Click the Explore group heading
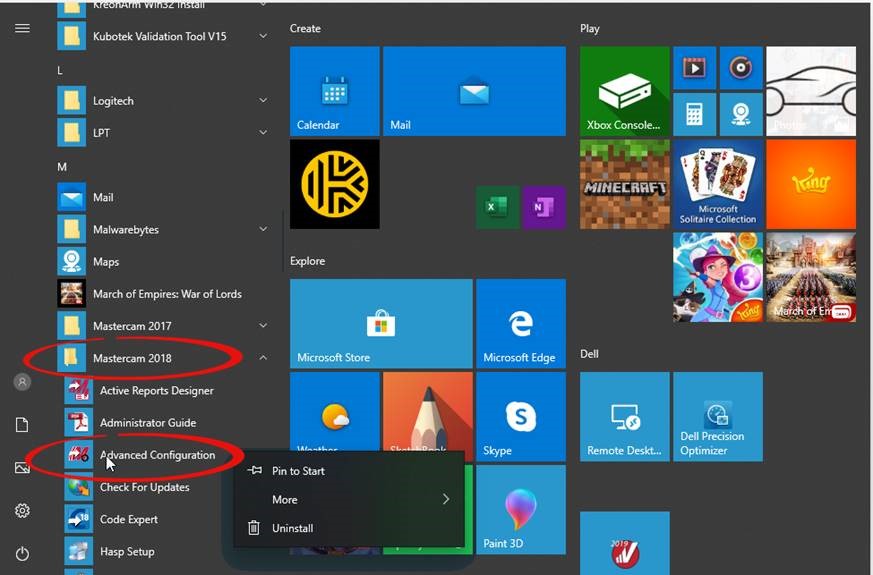This screenshot has height=575, width=873. tap(307, 261)
